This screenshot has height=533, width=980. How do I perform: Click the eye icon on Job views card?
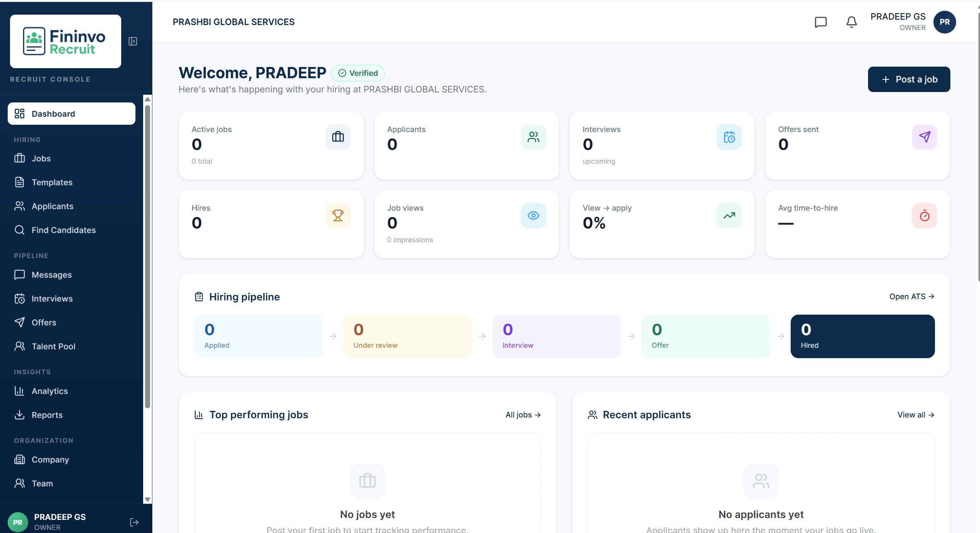[x=533, y=215]
